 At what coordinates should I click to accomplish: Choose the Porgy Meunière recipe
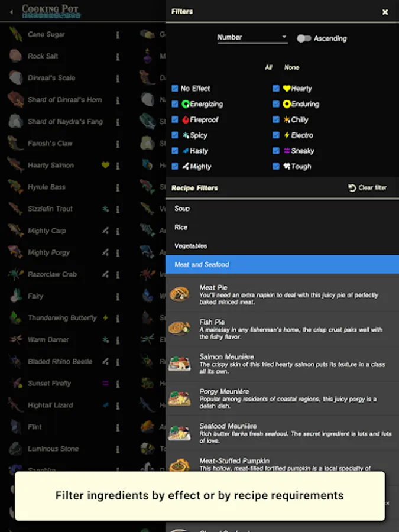[x=283, y=398]
